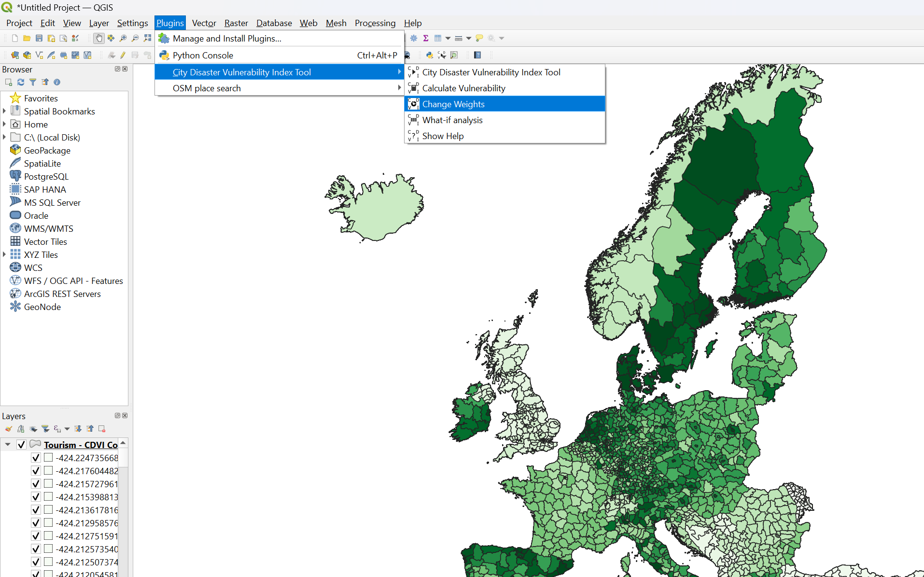Click the Browser panel Filter icon
The height and width of the screenshot is (577, 924).
pos(33,82)
